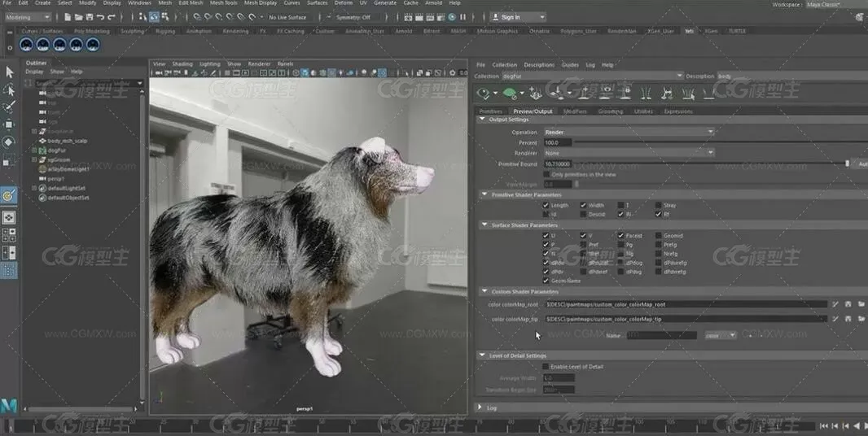Viewport: 868px width, 436px height.
Task: Click the highlighted toolbox icon below the Scale tool
Action: (x=9, y=194)
